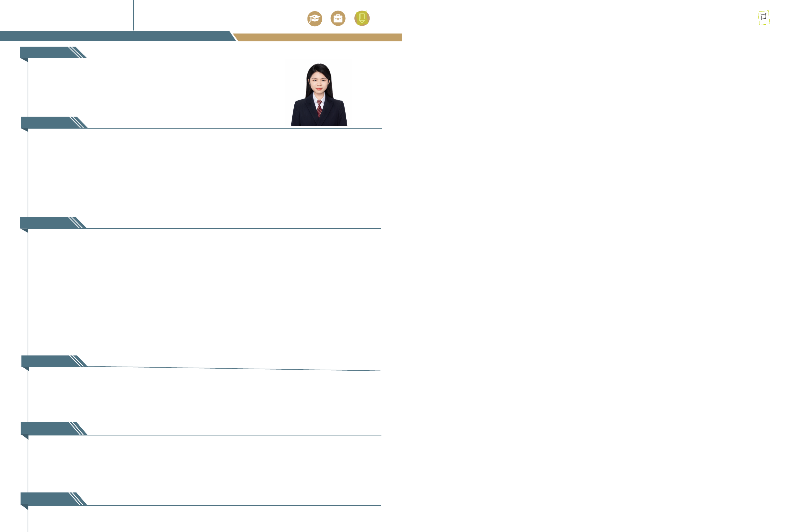The image size is (804, 532).
Task: Select the horizontal rule of the top-most banner
Action: (234, 58)
